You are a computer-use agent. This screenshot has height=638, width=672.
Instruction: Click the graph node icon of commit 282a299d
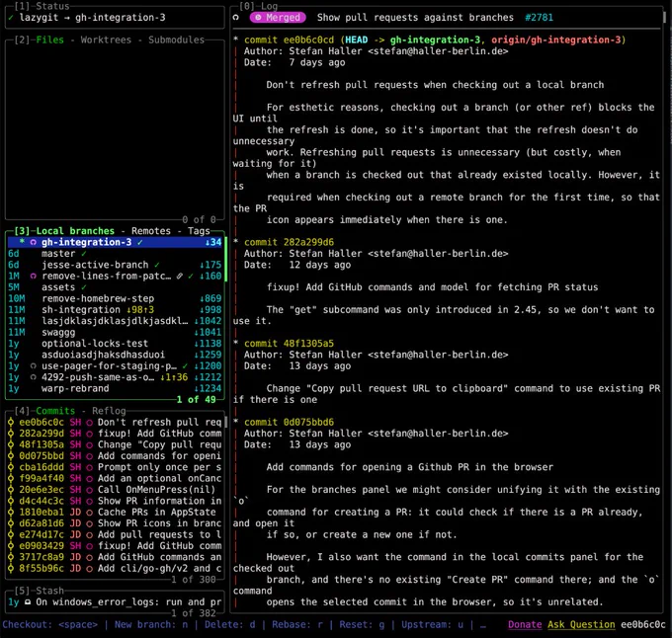[x=11, y=434]
